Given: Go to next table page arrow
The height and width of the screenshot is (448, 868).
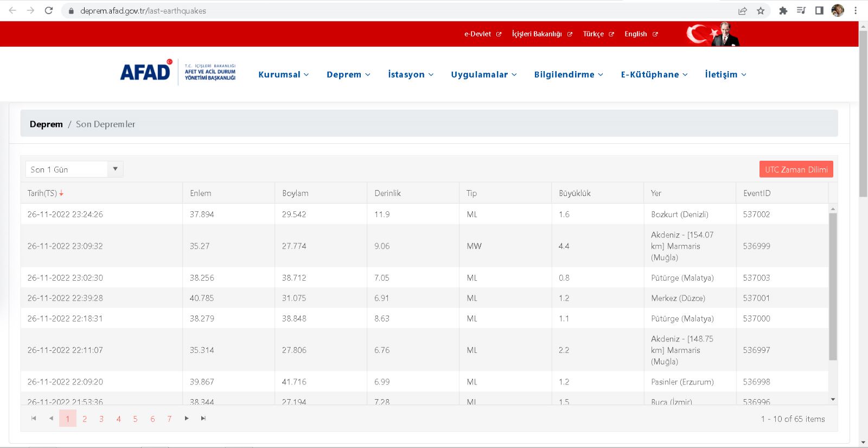Looking at the screenshot, I should click(187, 418).
